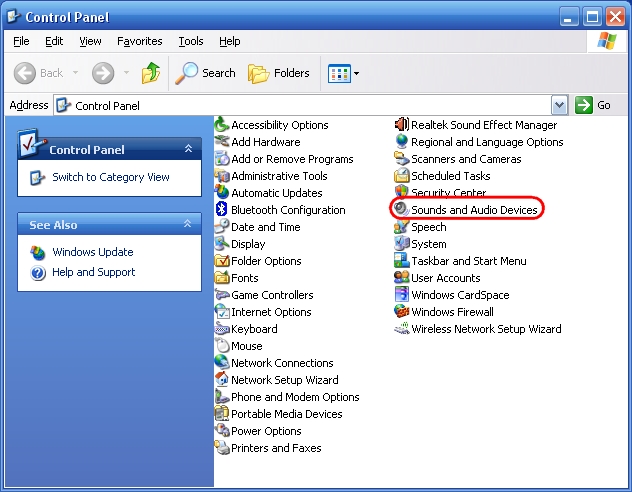
Task: Open the Windows CardSpace icon
Action: (x=401, y=295)
